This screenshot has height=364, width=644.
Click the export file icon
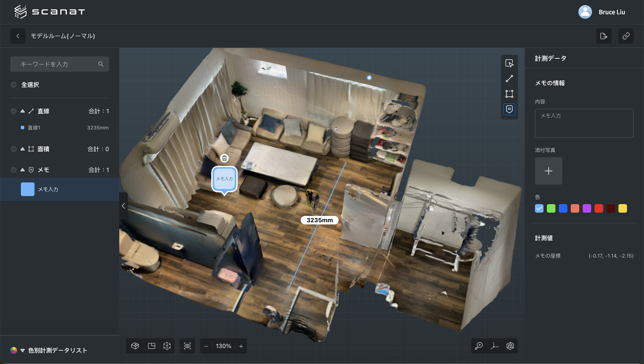tap(604, 36)
